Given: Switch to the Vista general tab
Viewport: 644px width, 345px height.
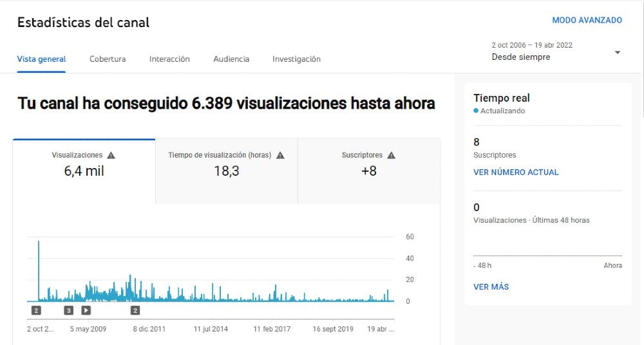Looking at the screenshot, I should click(x=41, y=59).
